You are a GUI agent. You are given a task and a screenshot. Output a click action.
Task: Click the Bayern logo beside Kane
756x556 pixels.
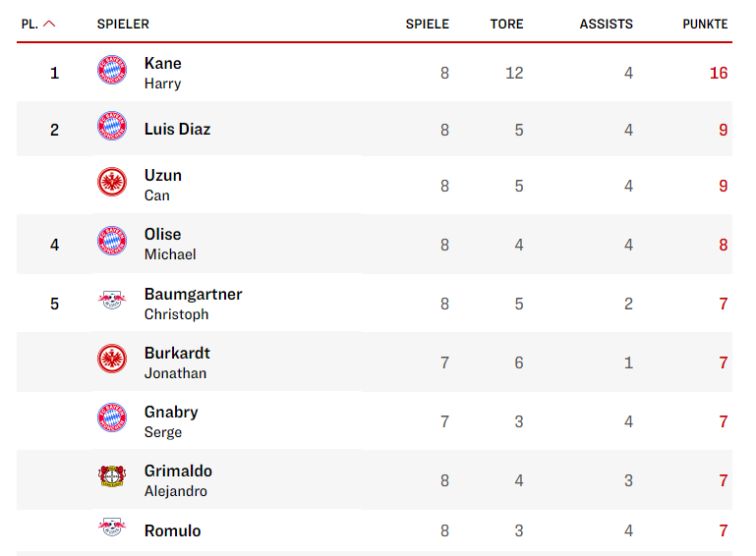[112, 70]
